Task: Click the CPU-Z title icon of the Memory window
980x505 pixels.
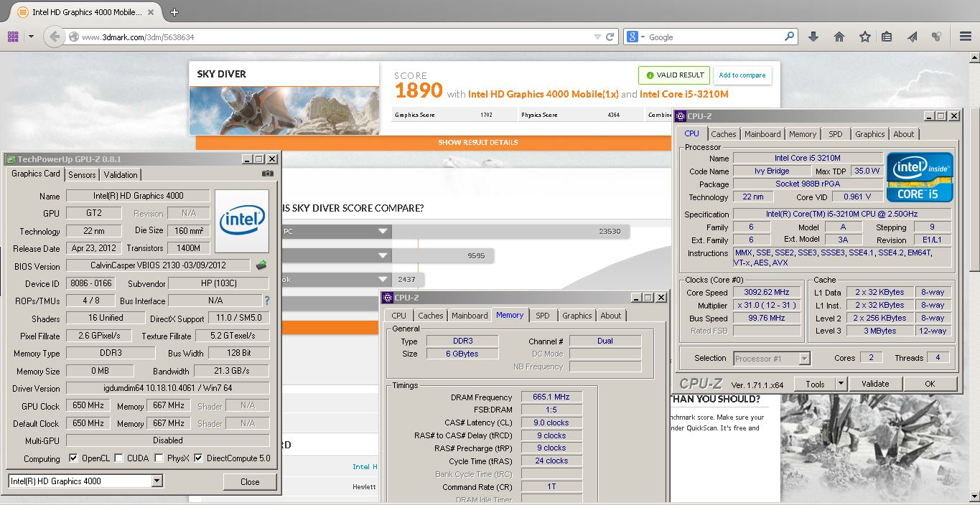Action: coord(388,297)
